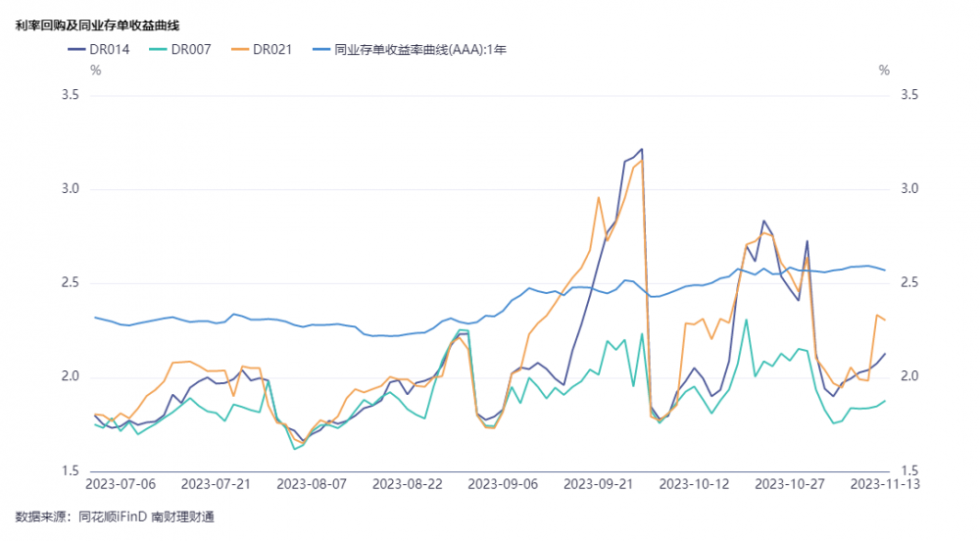980x541 pixels.
Task: Click the right y-axis 1.5 tick label
Action: (x=908, y=471)
